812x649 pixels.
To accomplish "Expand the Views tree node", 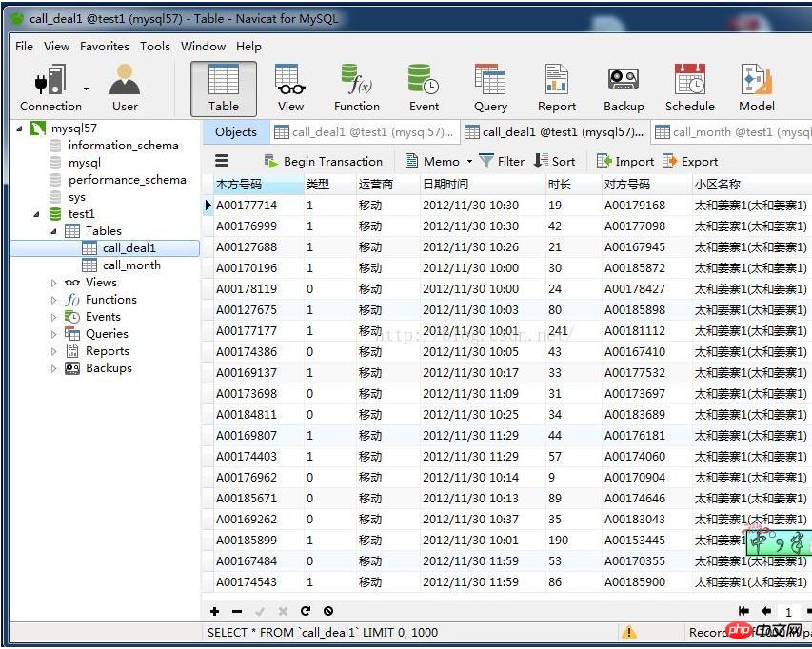I will tap(54, 283).
